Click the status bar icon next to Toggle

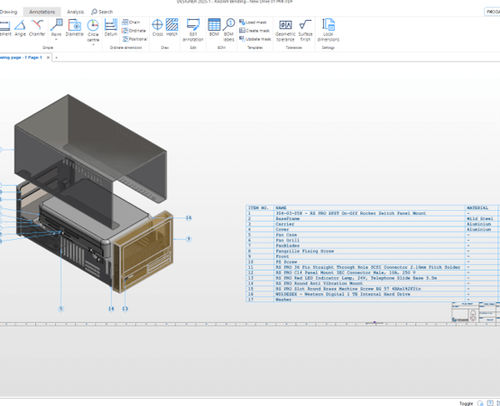(x=480, y=403)
